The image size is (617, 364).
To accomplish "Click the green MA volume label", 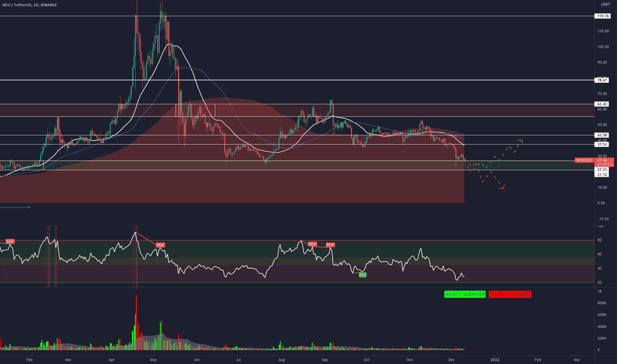I will point(465,294).
